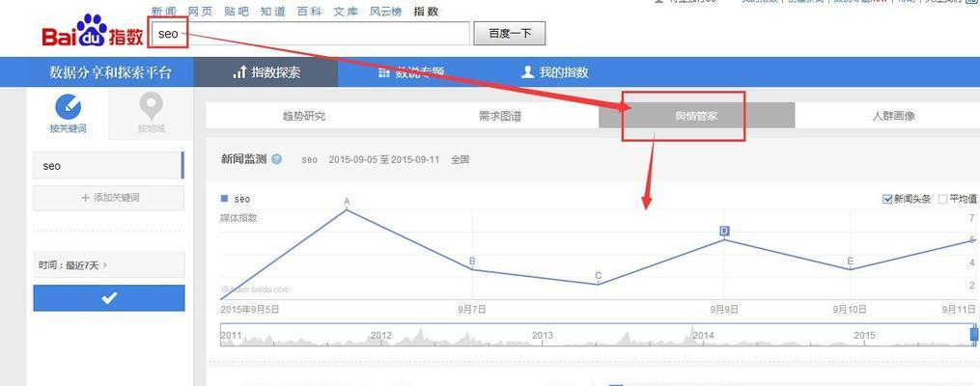Focus the top search box containing seo
This screenshot has height=386, width=980.
309,34
